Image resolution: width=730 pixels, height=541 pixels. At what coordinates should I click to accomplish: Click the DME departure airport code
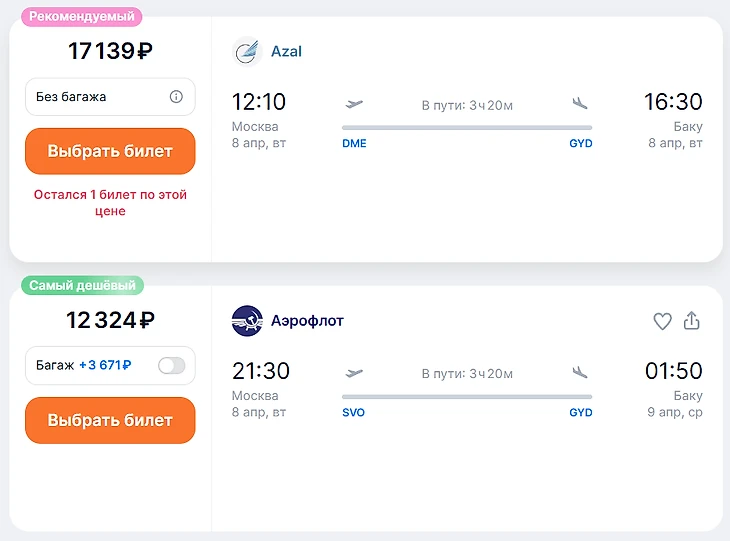point(354,143)
